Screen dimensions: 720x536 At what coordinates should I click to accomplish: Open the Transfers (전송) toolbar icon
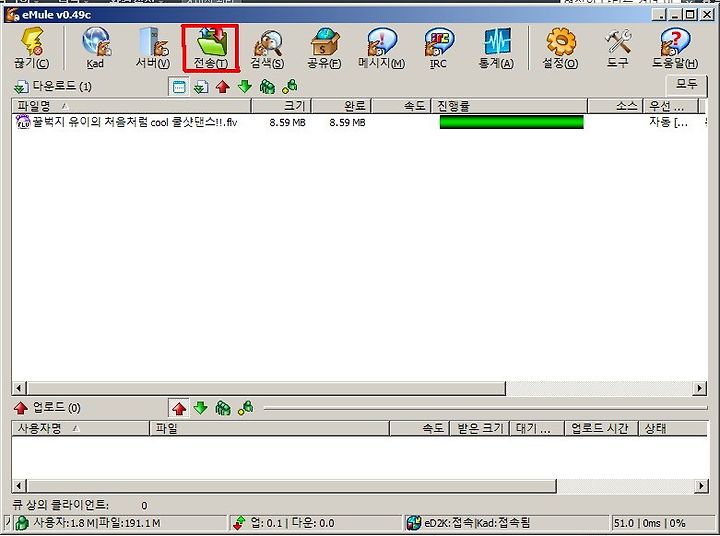pyautogui.click(x=210, y=48)
